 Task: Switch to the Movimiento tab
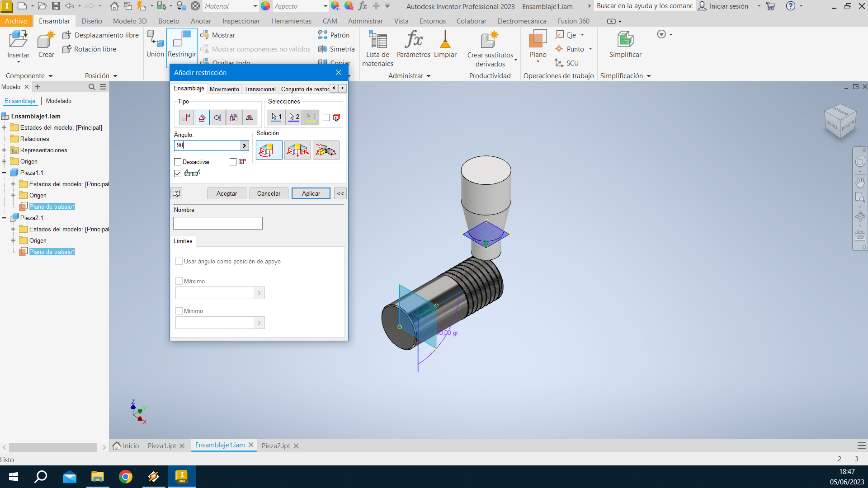[x=224, y=89]
